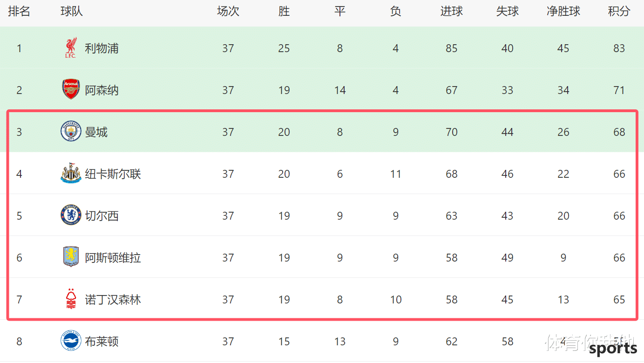
Task: Open team link 利物浦
Action: [x=102, y=48]
